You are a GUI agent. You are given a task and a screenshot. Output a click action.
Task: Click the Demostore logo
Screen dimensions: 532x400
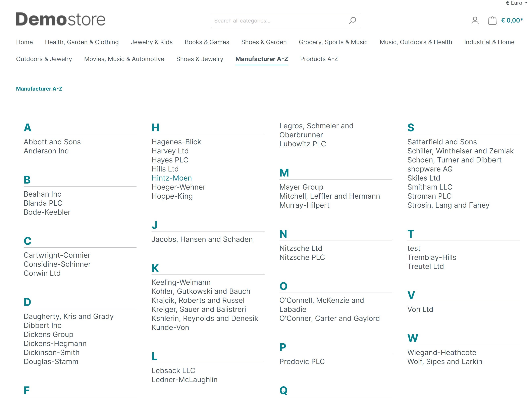click(61, 19)
